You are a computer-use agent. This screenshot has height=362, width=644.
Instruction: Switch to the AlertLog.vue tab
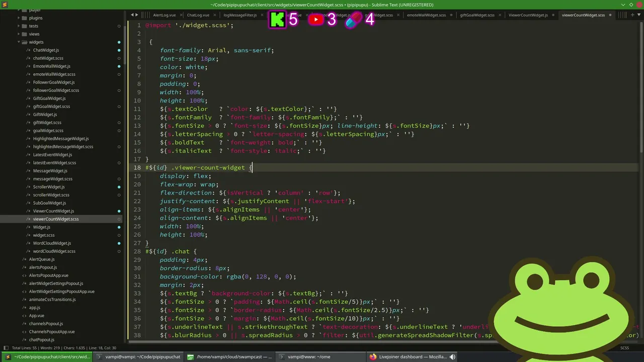(x=165, y=15)
